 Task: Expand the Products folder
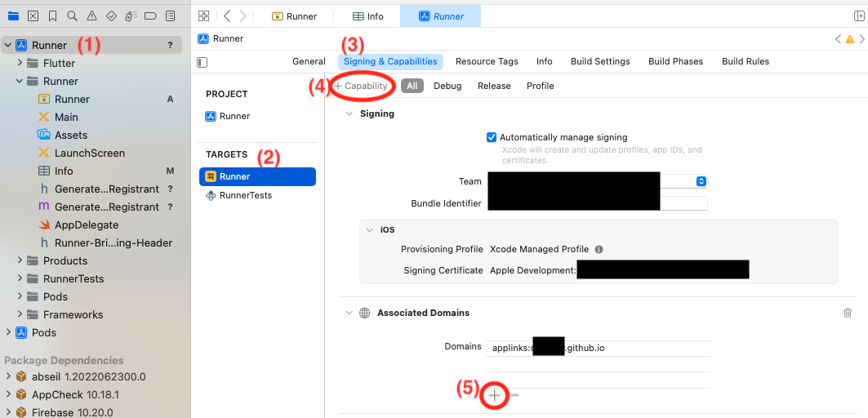click(x=20, y=260)
